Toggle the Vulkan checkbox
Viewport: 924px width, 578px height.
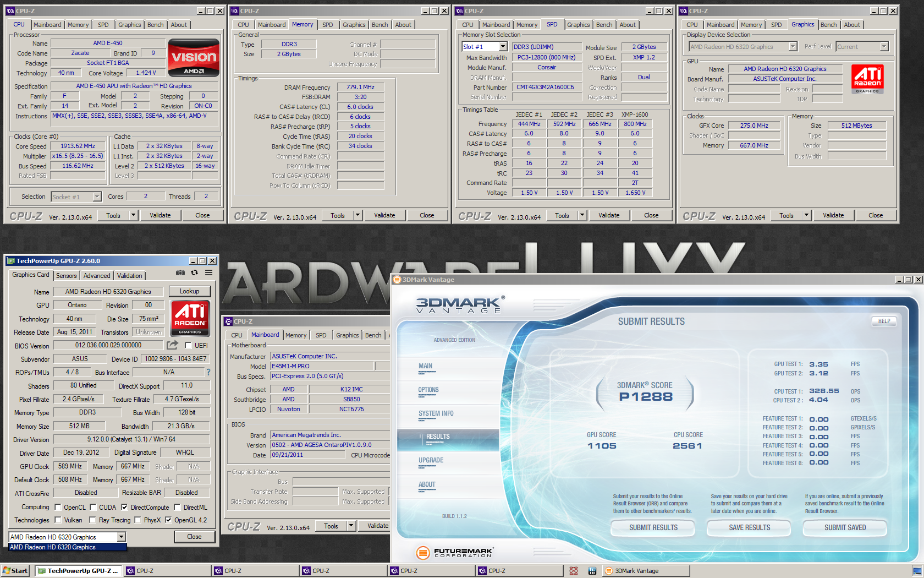coord(58,520)
